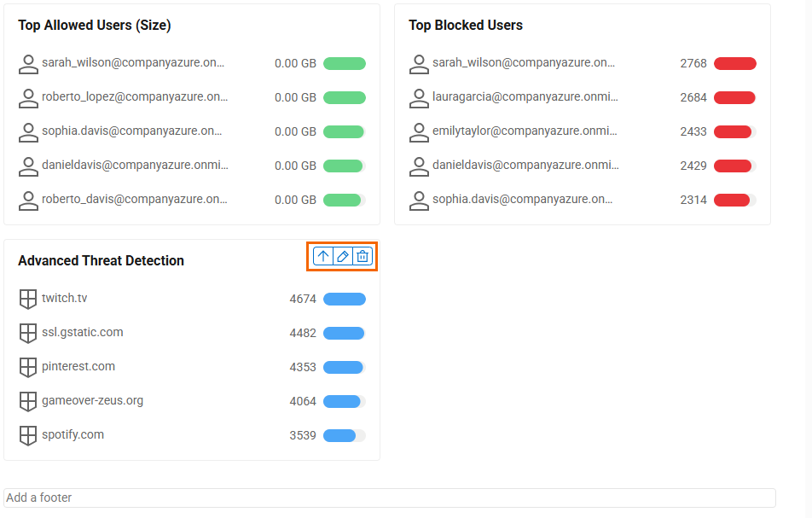Image resolution: width=812 pixels, height=518 pixels.
Task: Click the trash delete icon on Advanced Threat Detection
Action: tap(362, 256)
